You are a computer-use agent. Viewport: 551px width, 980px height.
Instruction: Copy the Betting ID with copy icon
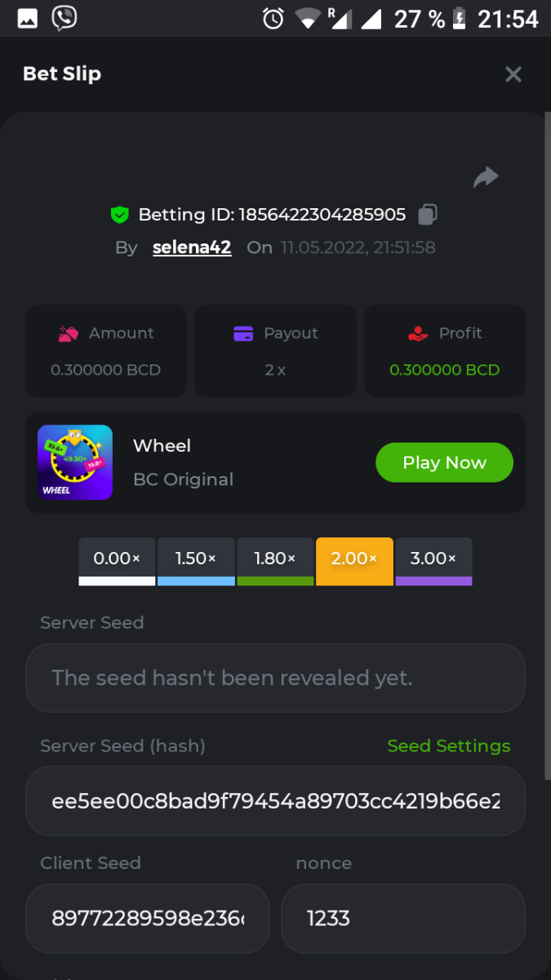click(x=428, y=215)
